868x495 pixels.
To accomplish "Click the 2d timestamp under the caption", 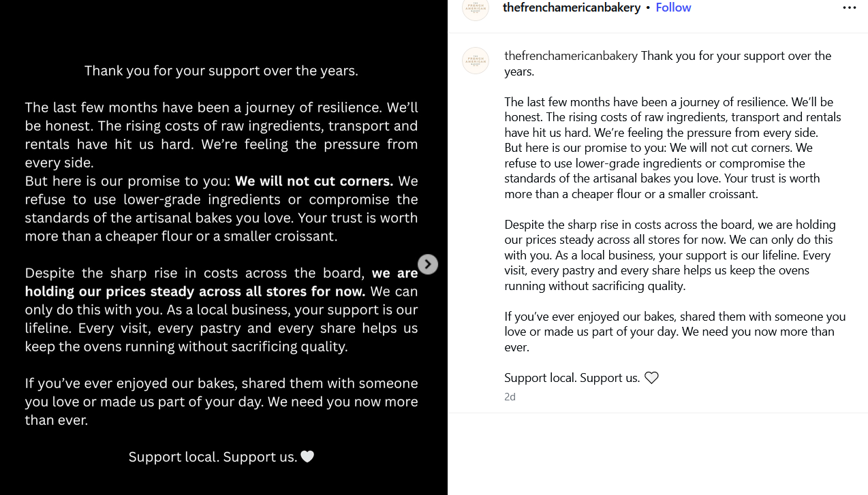I will pos(510,397).
